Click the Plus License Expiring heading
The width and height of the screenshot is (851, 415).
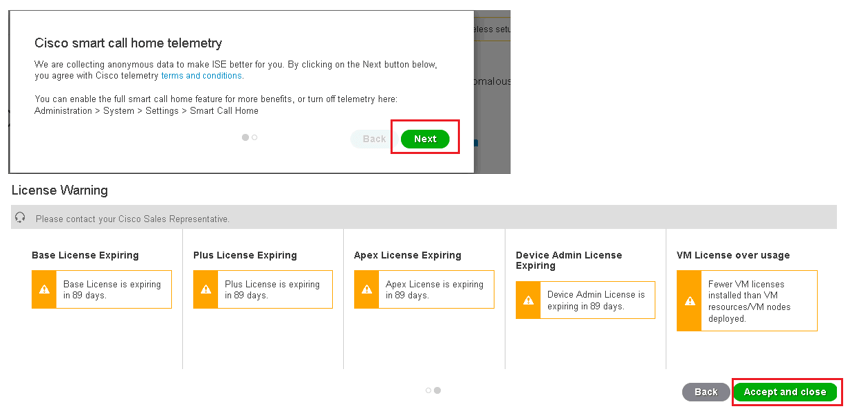point(245,255)
